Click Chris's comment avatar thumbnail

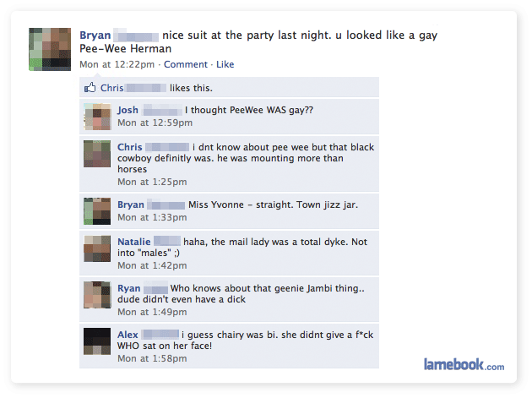97,154
